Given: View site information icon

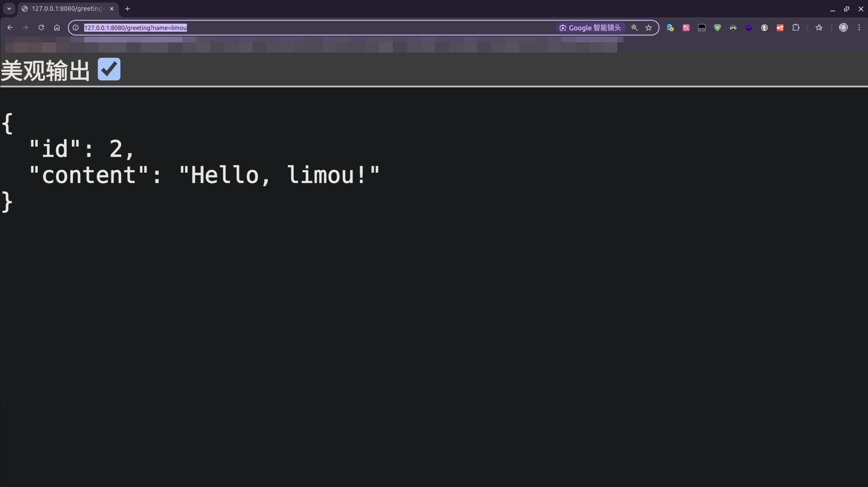Looking at the screenshot, I should pos(76,28).
